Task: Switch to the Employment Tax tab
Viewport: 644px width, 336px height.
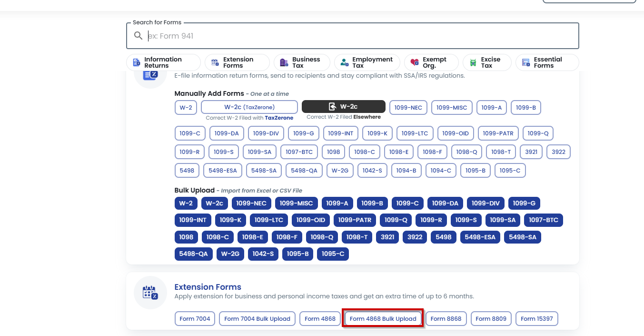Action: 367,62
